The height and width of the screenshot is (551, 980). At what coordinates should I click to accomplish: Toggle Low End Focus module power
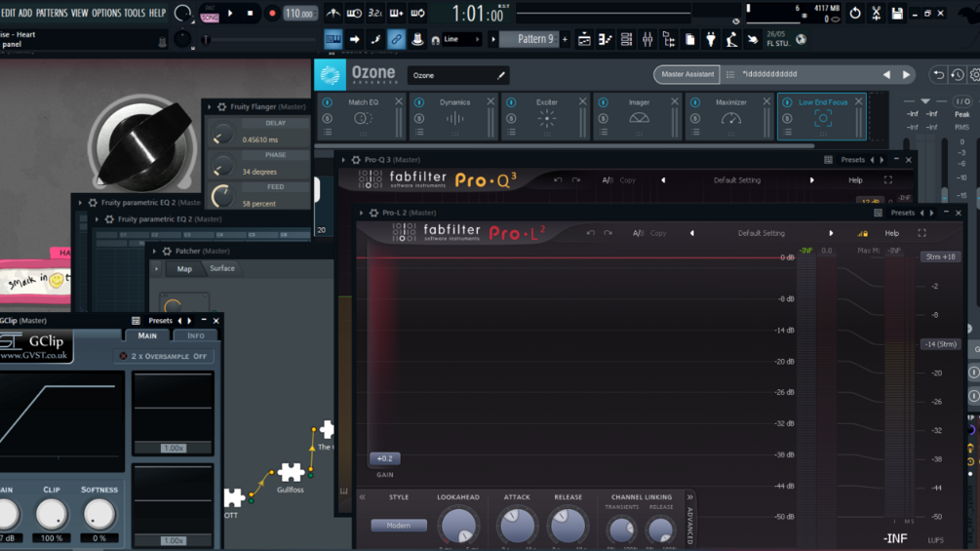[x=787, y=101]
